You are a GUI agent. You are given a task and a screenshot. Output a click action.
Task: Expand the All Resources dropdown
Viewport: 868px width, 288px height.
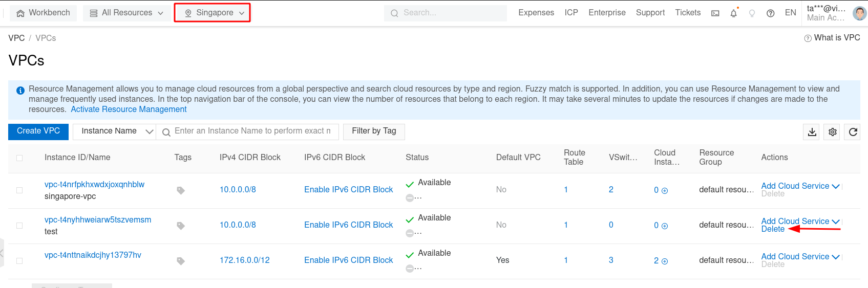126,13
